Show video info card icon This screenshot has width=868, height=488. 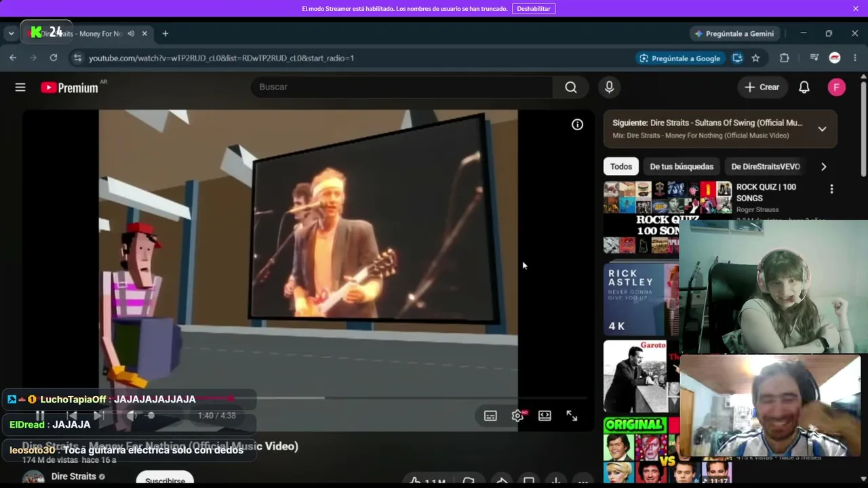pyautogui.click(x=577, y=125)
